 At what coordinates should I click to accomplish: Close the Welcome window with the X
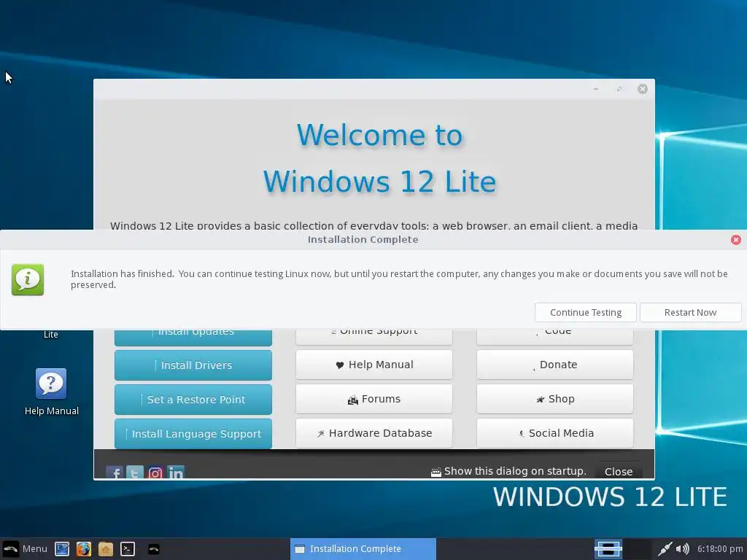pyautogui.click(x=643, y=89)
